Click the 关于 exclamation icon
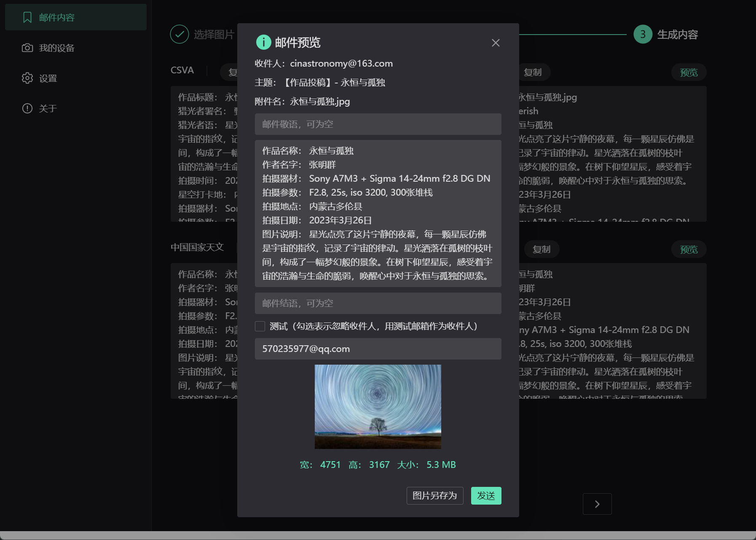Image resolution: width=756 pixels, height=540 pixels. click(27, 108)
